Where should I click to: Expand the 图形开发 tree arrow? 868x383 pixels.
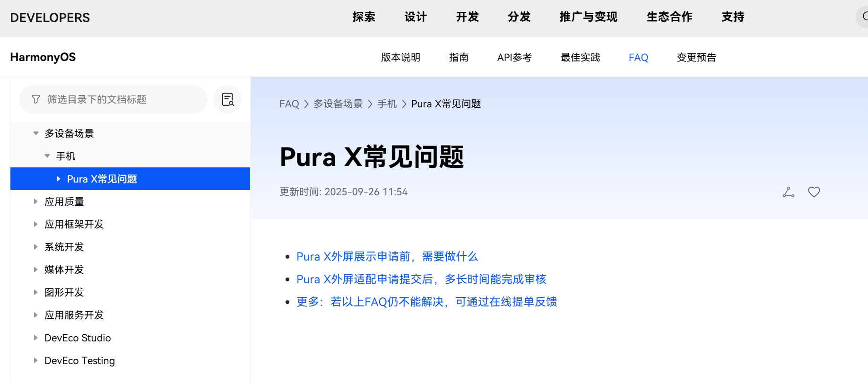35,292
